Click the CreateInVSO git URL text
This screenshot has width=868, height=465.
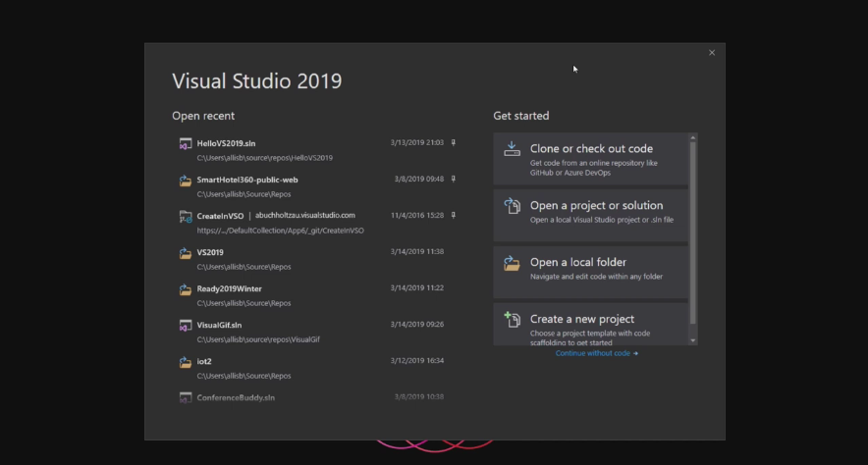pos(280,231)
